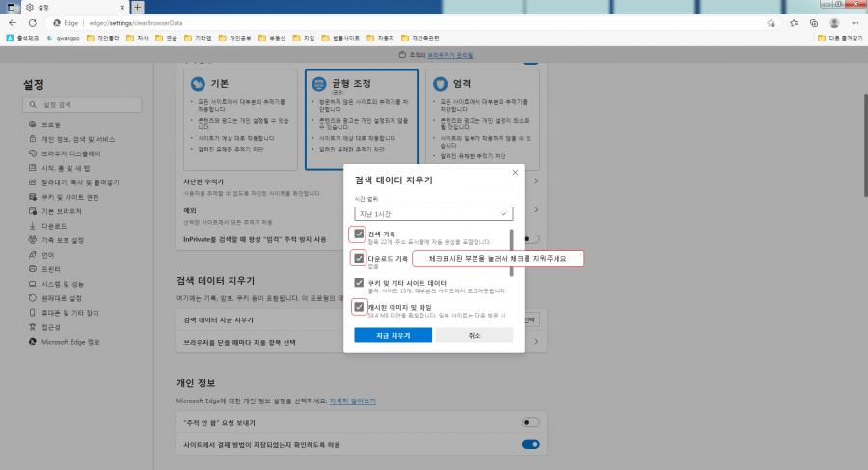Screen dimensions: 868x470
Task: Uncheck the 다운로드 기록 checkbox
Action: pyautogui.click(x=359, y=259)
